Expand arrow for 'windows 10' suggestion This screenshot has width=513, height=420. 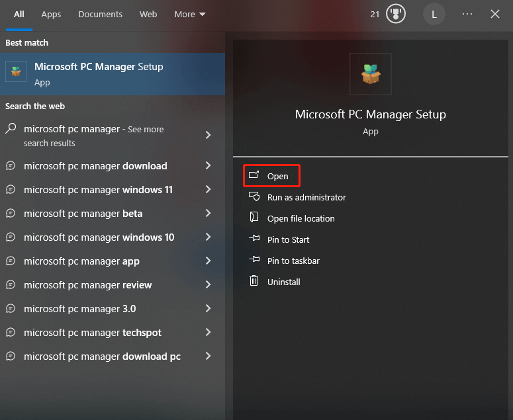point(208,237)
